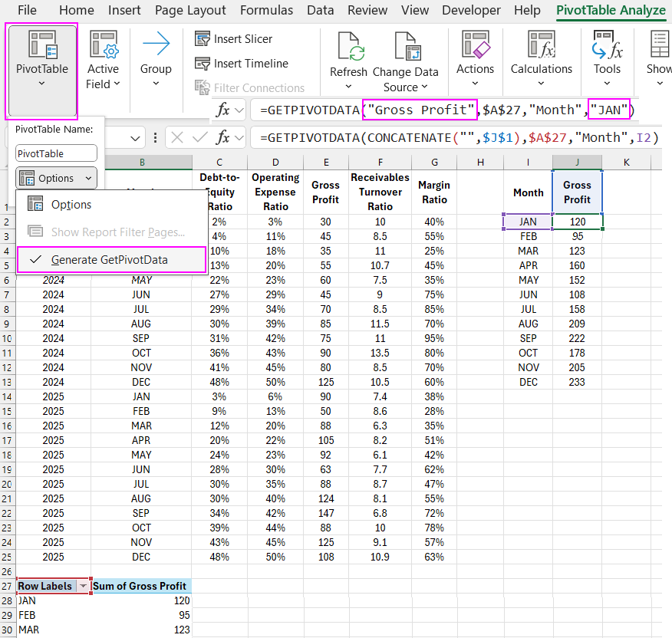Toggle Generate GetPivotData off

click(x=110, y=261)
